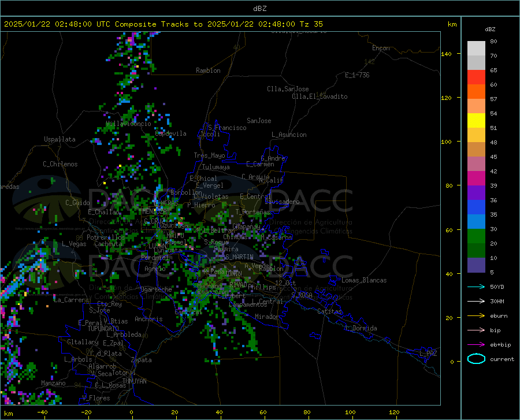Click the Clla.El_Cavadito label
This screenshot has height=420, width=520.
[x=320, y=96]
